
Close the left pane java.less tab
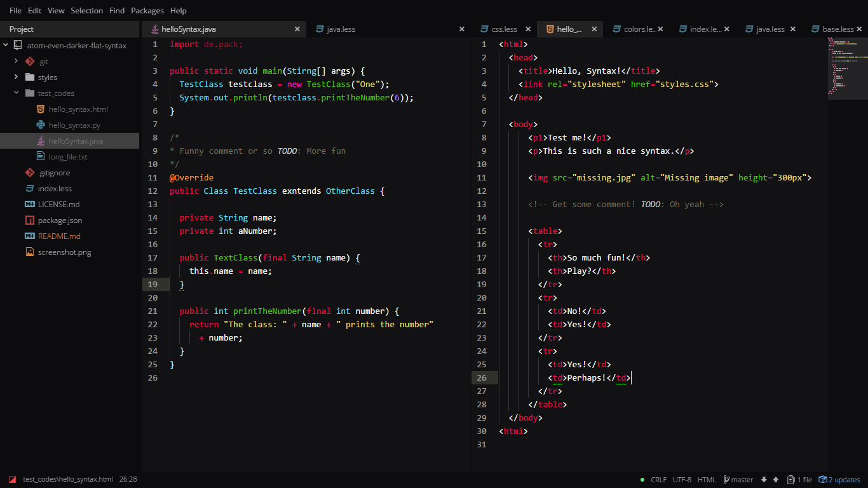(462, 29)
